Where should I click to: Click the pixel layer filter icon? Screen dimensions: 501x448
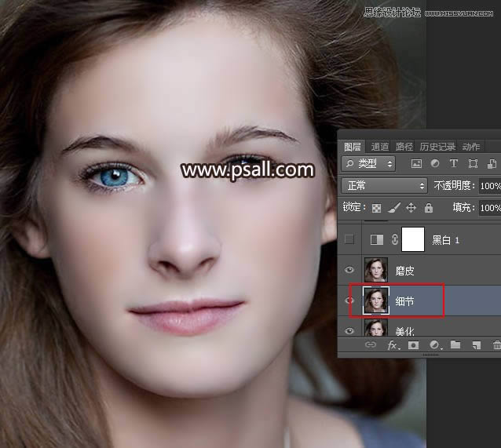pos(416,164)
